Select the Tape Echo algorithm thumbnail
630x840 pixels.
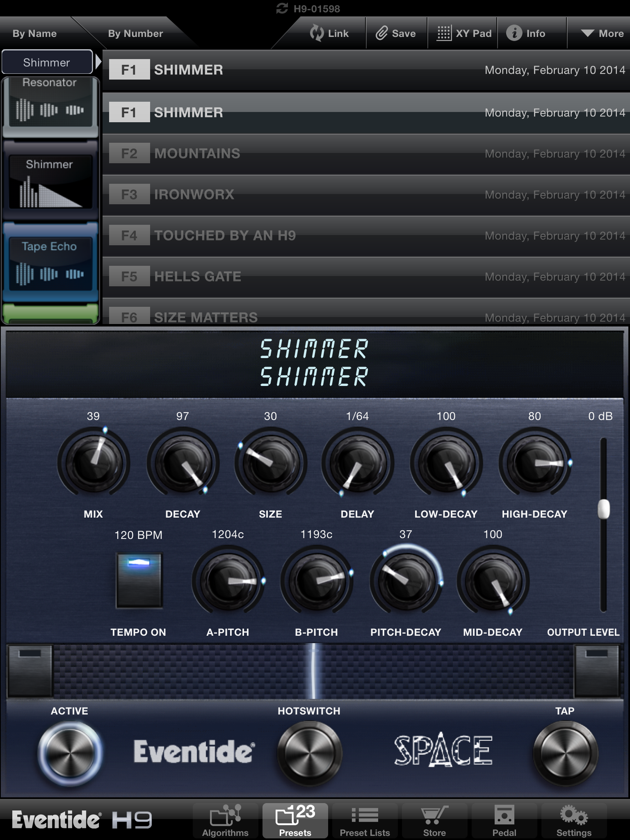pos(50,262)
